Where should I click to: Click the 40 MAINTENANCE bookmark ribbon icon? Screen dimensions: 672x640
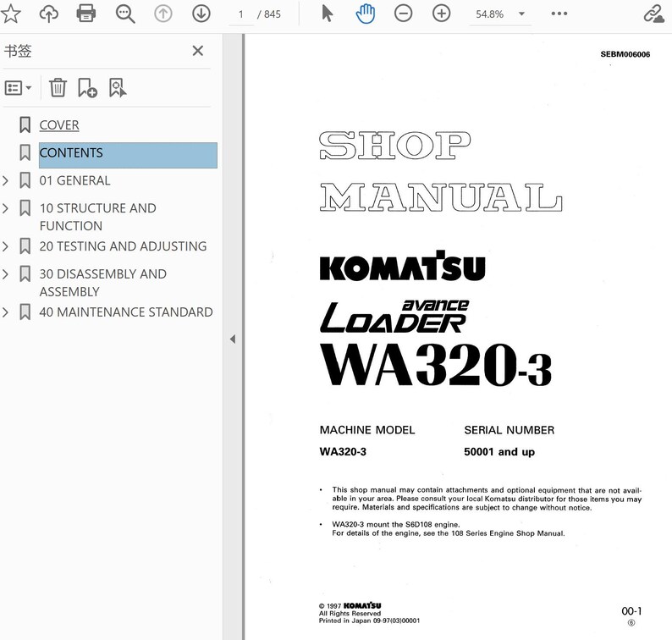(25, 312)
